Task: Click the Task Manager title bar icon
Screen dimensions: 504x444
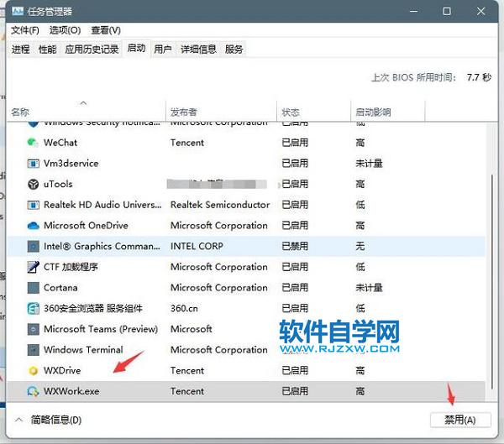Action: click(x=18, y=11)
